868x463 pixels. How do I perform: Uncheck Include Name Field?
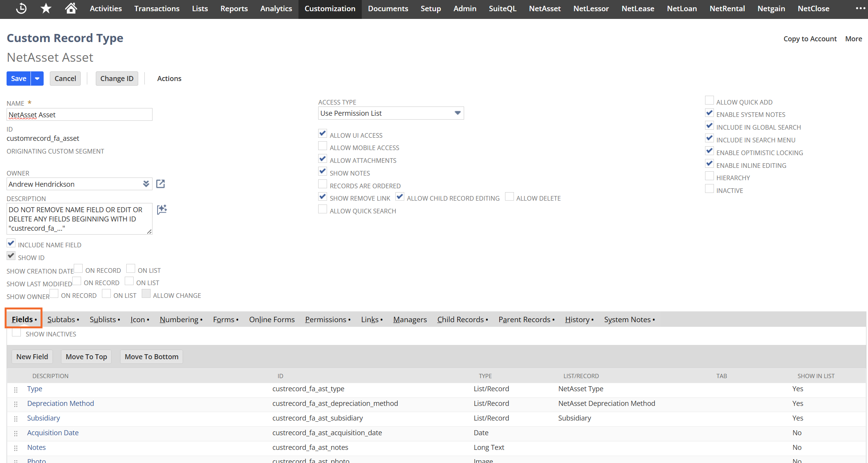tap(11, 243)
